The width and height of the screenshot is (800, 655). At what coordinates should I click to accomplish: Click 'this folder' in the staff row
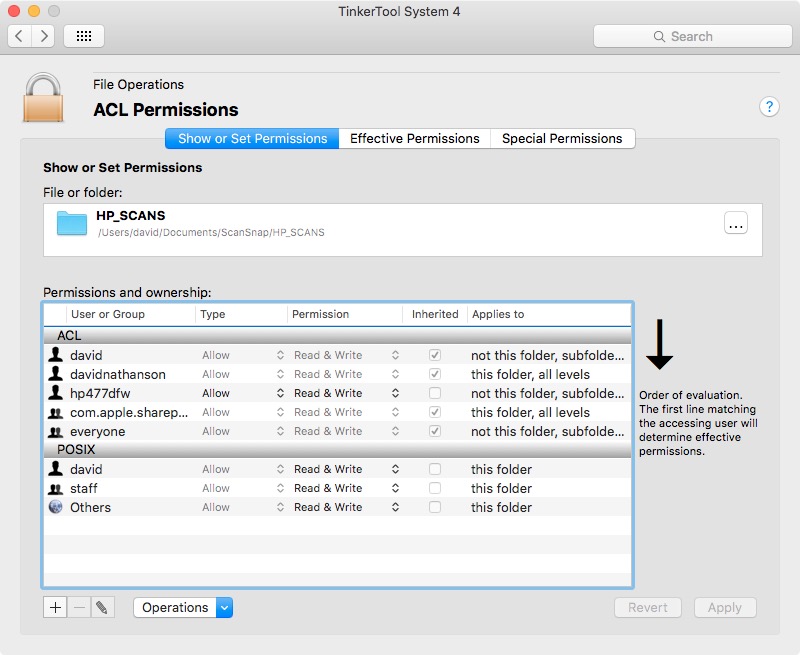point(501,488)
